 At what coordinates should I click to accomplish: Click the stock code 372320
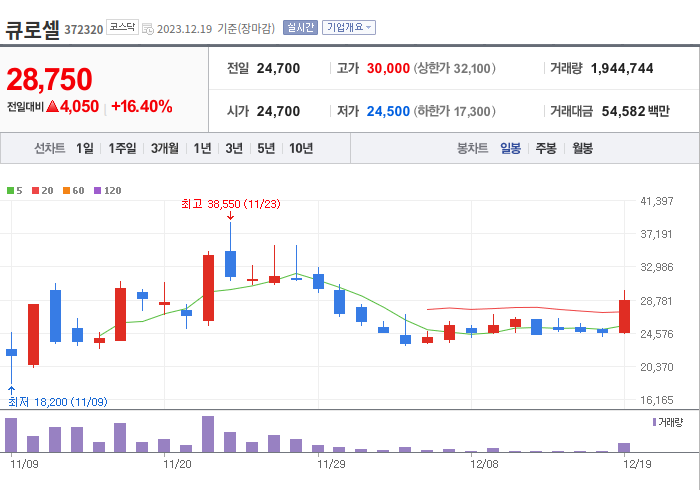click(83, 29)
